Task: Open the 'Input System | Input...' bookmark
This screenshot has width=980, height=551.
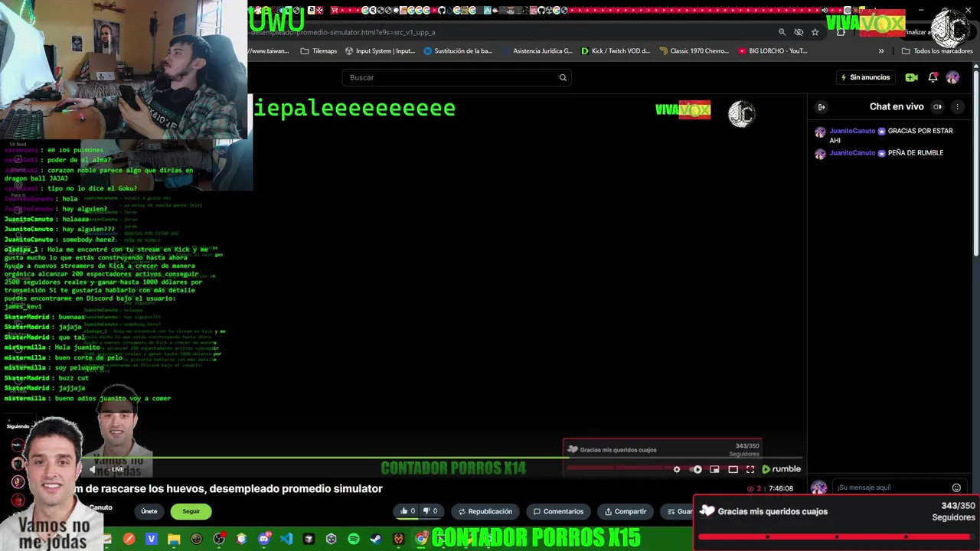Action: [x=380, y=51]
